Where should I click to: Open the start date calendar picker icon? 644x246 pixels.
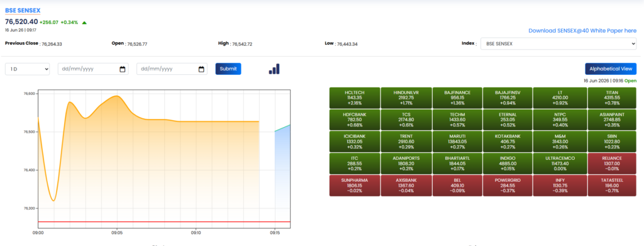tap(123, 69)
